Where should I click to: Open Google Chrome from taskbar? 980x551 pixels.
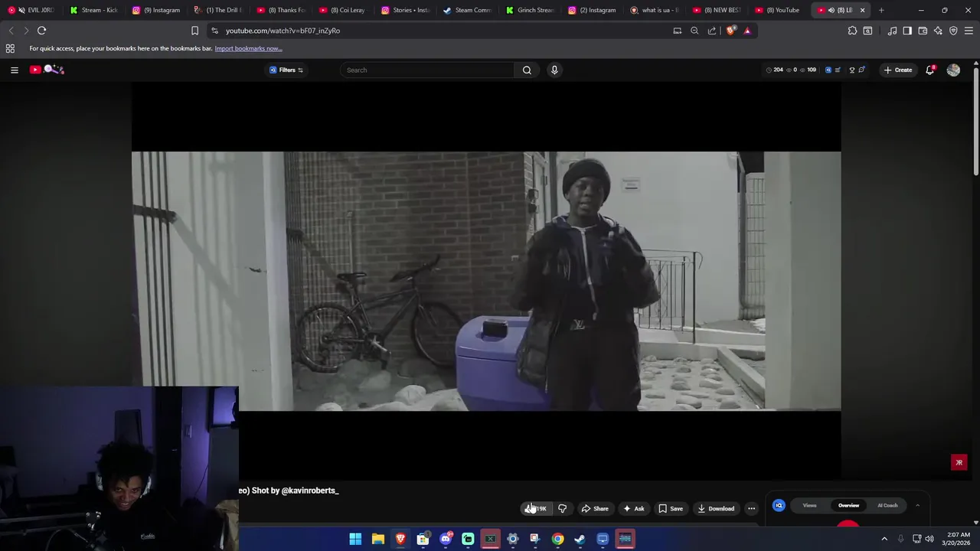[557, 539]
